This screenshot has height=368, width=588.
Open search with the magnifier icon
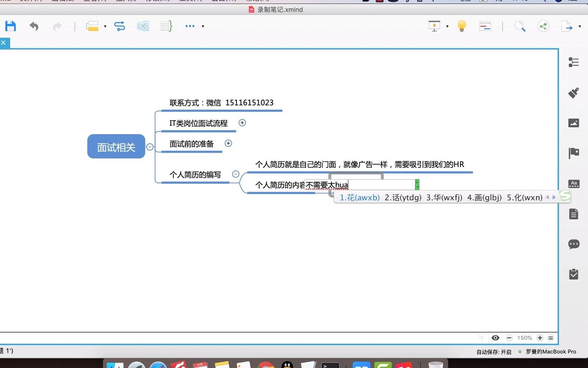pos(520,26)
